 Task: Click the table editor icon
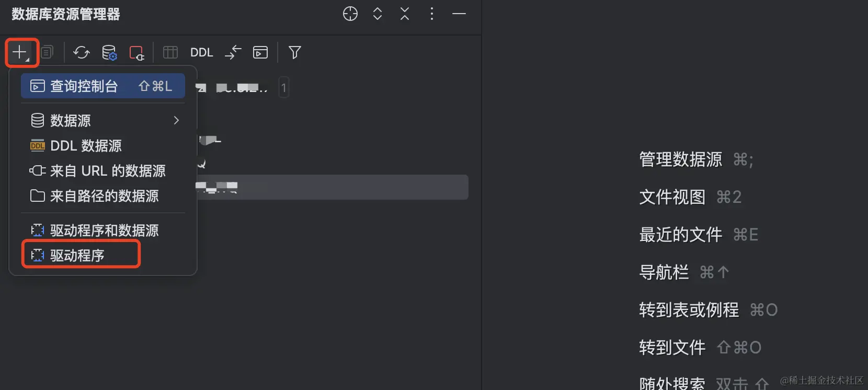pos(170,52)
